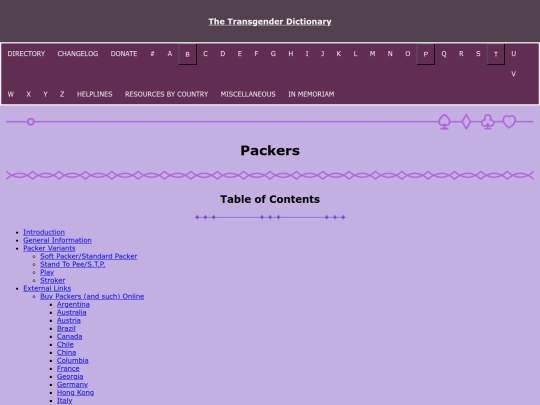This screenshot has width=540, height=405.
Task: Open the letter C section
Action: pos(205,54)
